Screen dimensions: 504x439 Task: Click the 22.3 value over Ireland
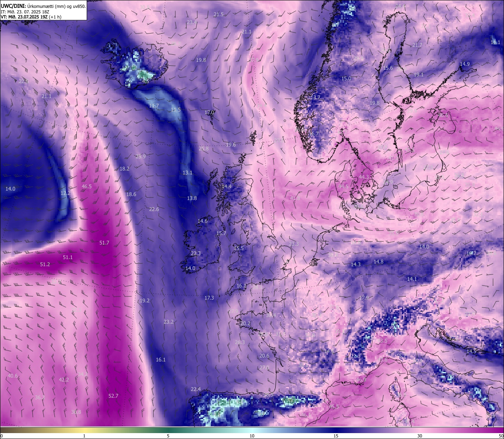coord(196,253)
